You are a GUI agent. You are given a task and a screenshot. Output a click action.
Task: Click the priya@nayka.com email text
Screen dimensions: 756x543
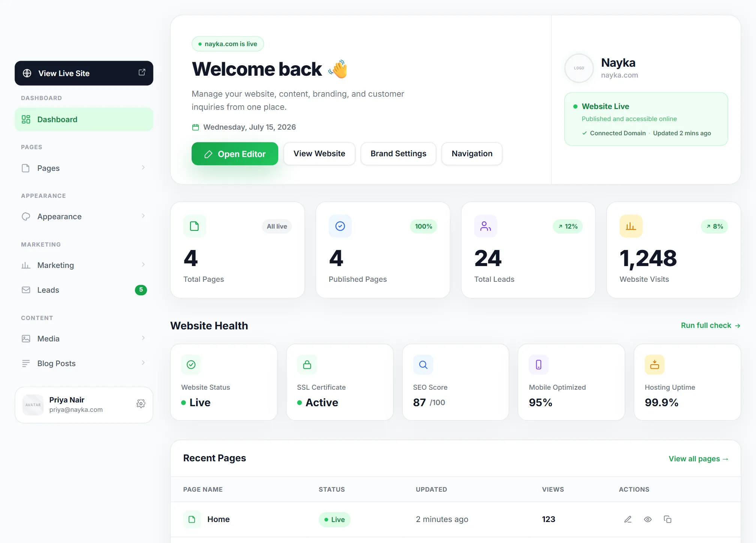76,410
